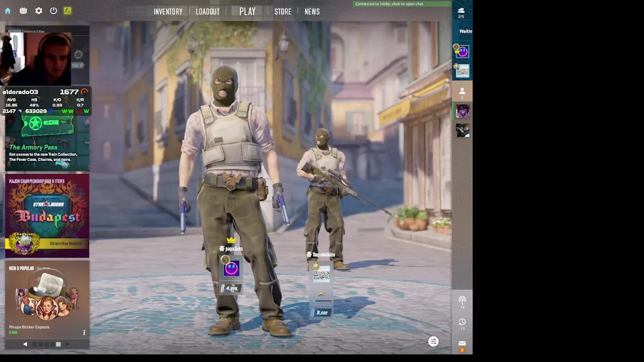The image size is (644, 362).
Task: Click the orange gauge icon beside 1677
Action: (x=85, y=92)
